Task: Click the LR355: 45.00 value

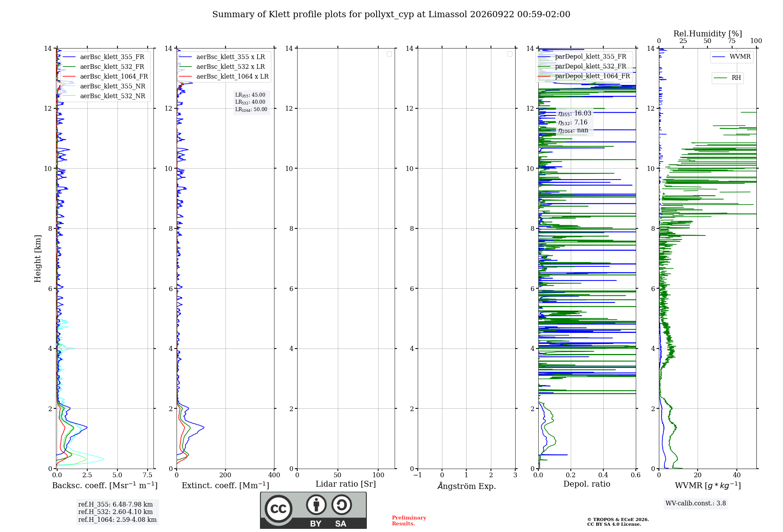Action: click(250, 95)
